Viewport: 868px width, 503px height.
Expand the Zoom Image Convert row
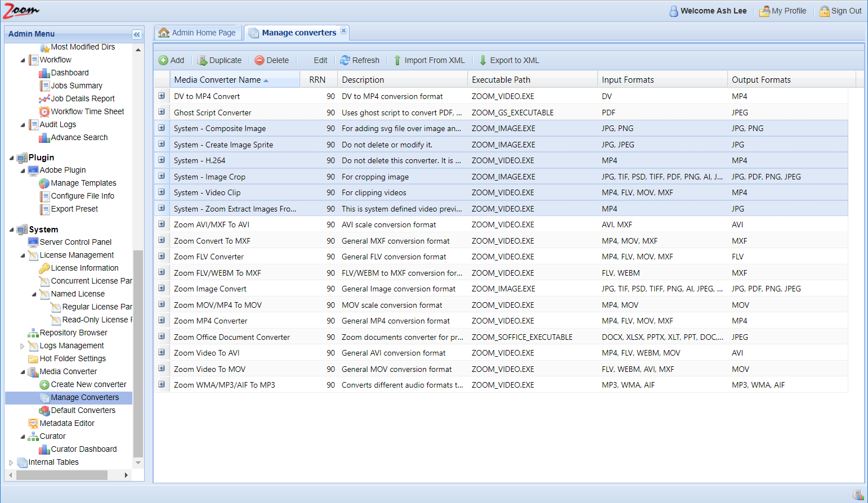(162, 289)
